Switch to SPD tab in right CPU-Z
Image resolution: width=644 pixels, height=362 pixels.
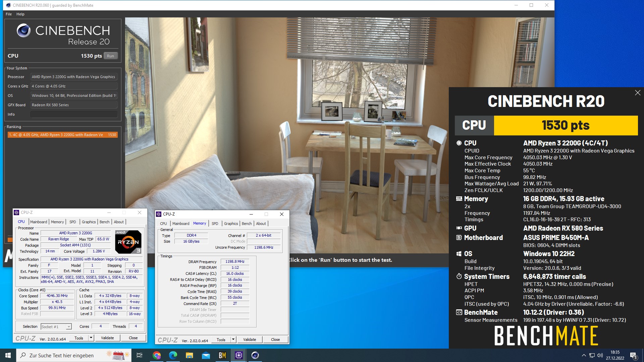pos(215,224)
